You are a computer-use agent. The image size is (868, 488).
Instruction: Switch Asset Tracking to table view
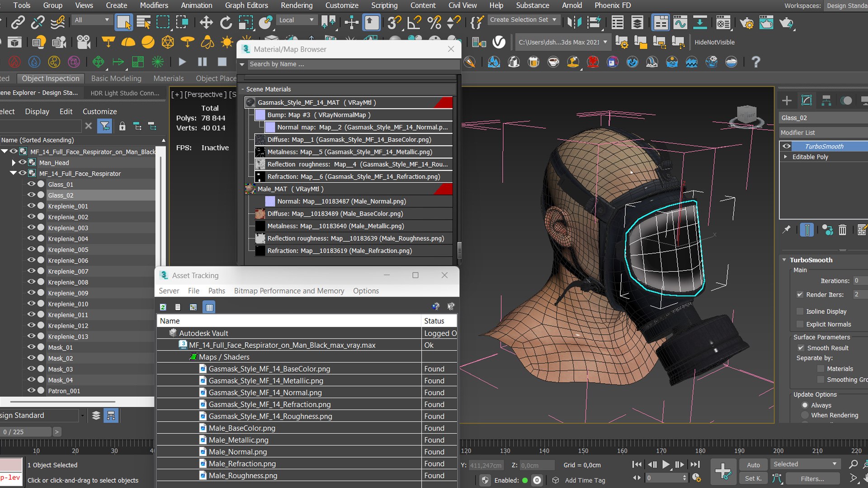click(209, 307)
